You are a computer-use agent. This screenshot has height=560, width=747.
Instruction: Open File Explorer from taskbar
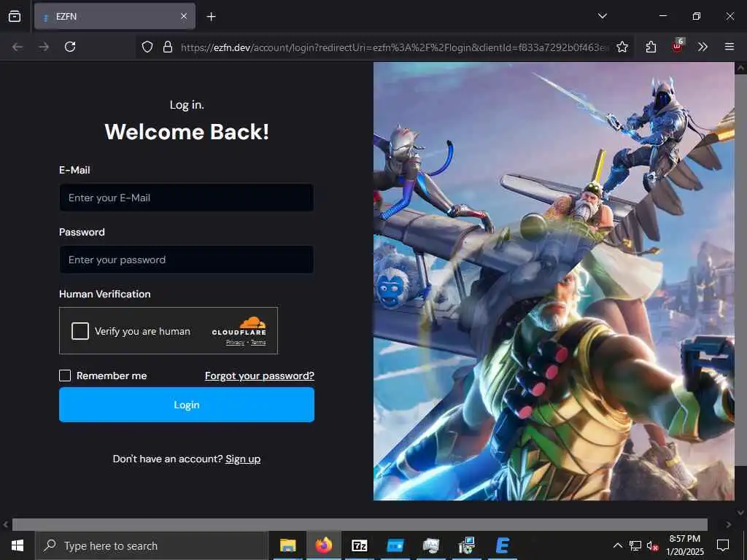point(287,545)
